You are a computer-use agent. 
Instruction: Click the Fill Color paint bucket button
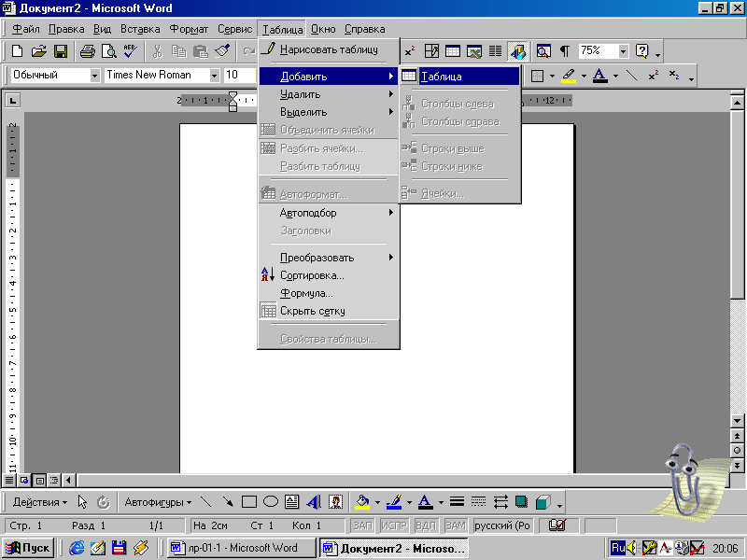pos(362,502)
